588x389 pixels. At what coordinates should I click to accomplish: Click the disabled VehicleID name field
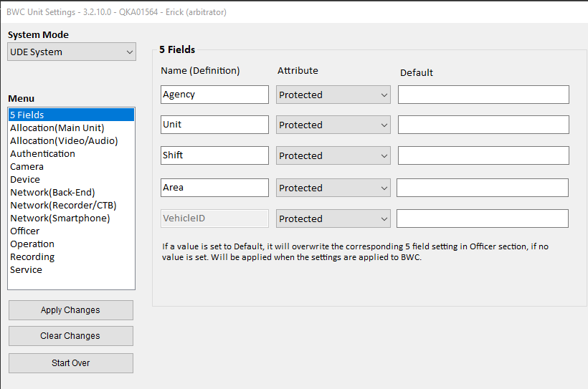tap(214, 218)
